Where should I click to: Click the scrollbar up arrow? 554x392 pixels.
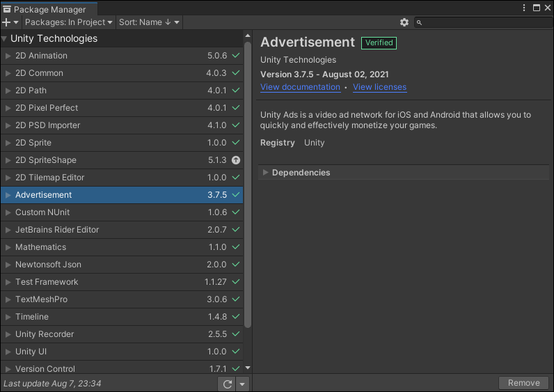click(248, 36)
